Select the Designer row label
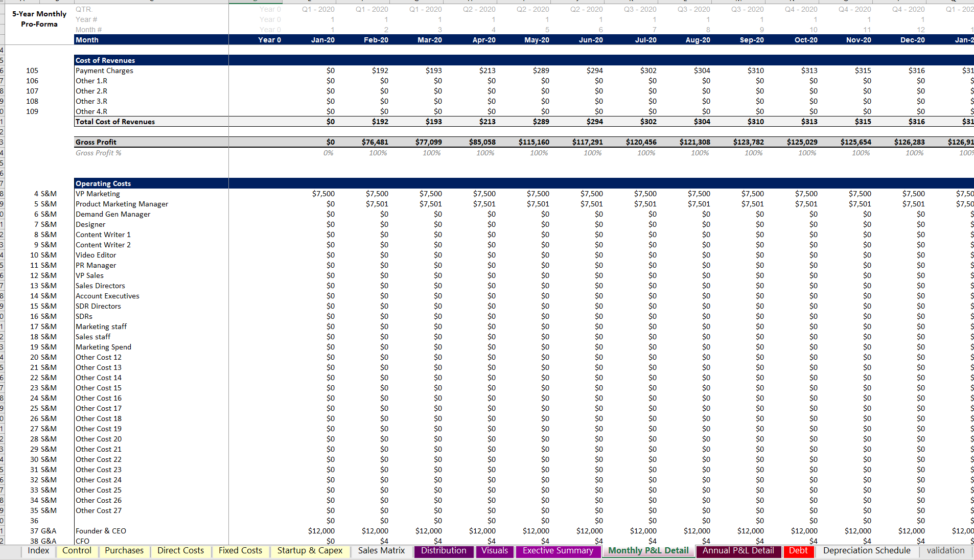Viewport: 974px width, 560px height. click(x=90, y=224)
